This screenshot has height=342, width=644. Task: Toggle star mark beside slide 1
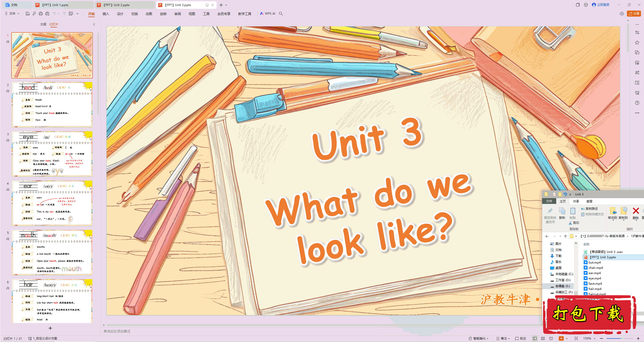click(8, 42)
